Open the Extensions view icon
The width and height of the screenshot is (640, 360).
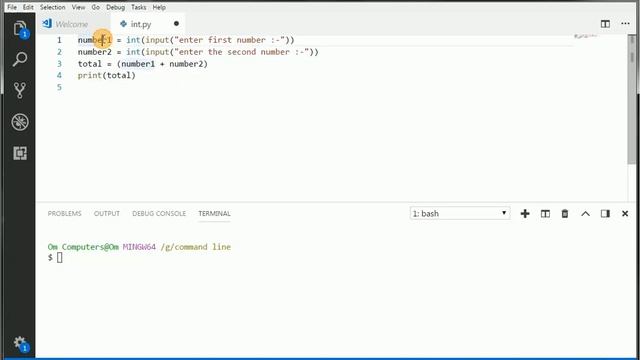pyautogui.click(x=20, y=153)
